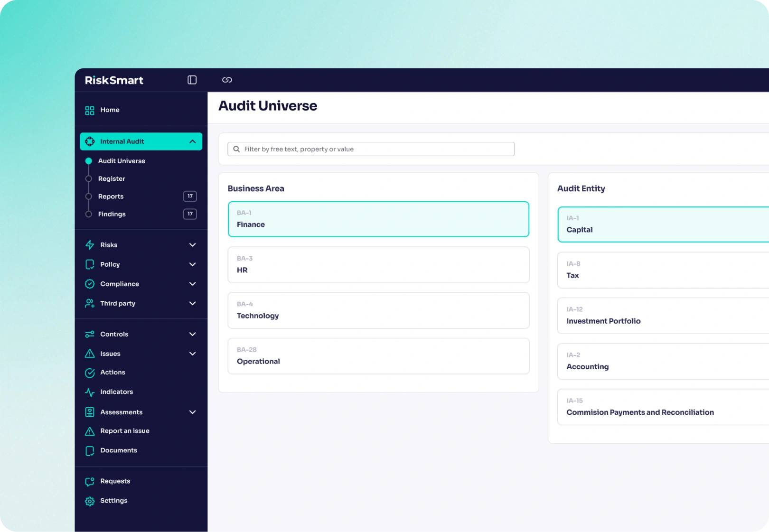Click the Audit Entity column heading

pos(581,188)
